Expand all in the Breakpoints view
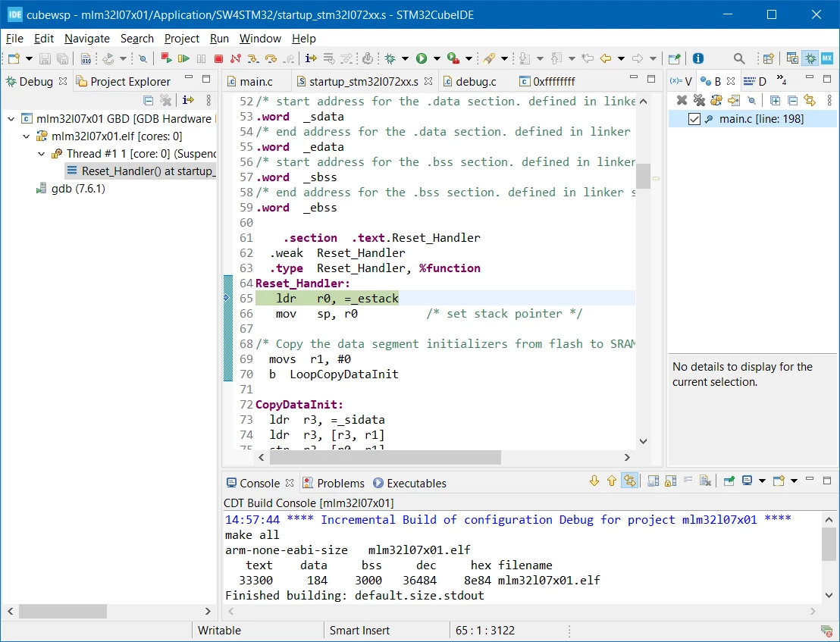Screen dimensions: 840x642 [775, 100]
